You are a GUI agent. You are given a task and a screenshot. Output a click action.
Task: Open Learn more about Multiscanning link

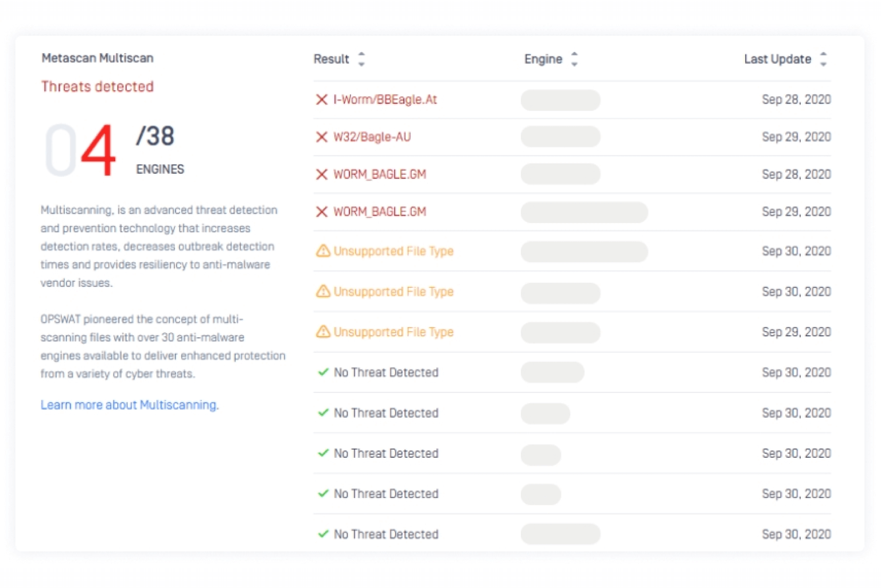[130, 405]
